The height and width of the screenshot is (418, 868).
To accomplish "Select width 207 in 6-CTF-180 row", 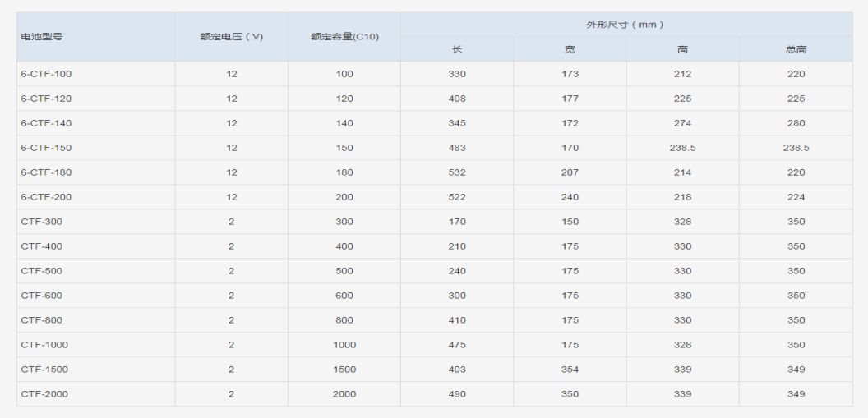I will 570,172.
